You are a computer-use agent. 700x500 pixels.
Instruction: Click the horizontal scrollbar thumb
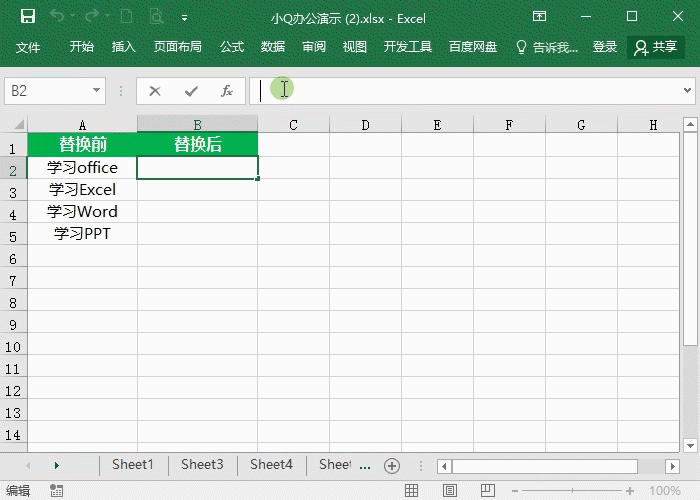tap(545, 467)
